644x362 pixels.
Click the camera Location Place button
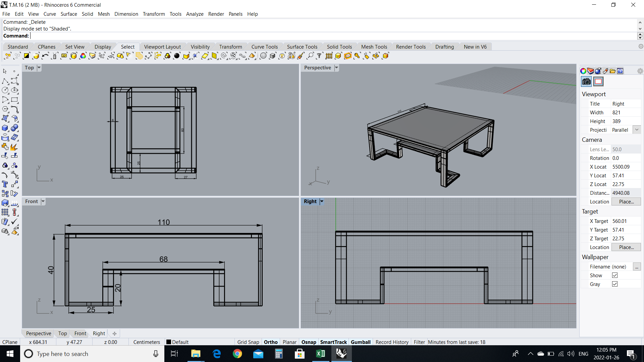pyautogui.click(x=626, y=201)
